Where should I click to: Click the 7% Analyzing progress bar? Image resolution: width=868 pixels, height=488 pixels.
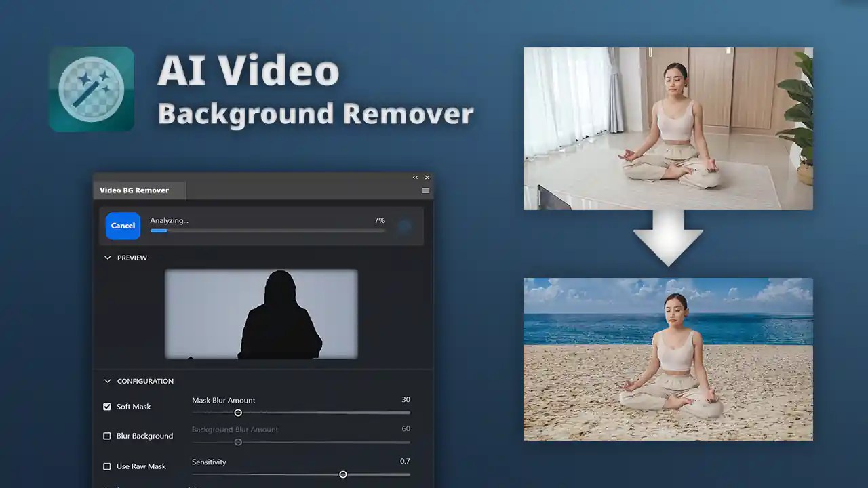point(267,230)
